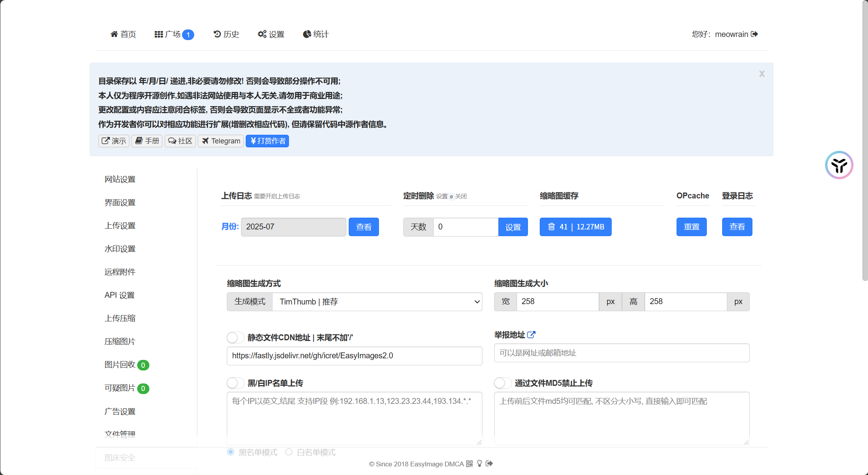Click the 举报地址 input field
This screenshot has width=868, height=475.
click(x=621, y=353)
